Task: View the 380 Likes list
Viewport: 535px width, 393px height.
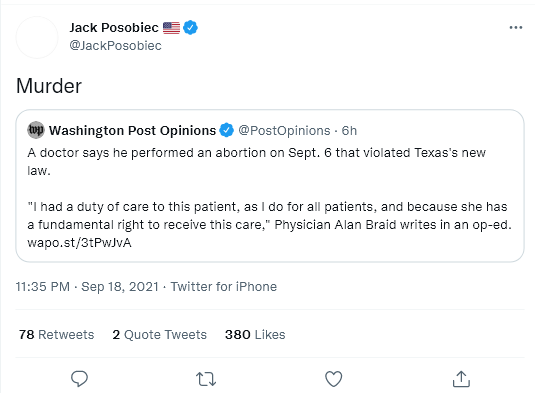Action: coord(255,335)
